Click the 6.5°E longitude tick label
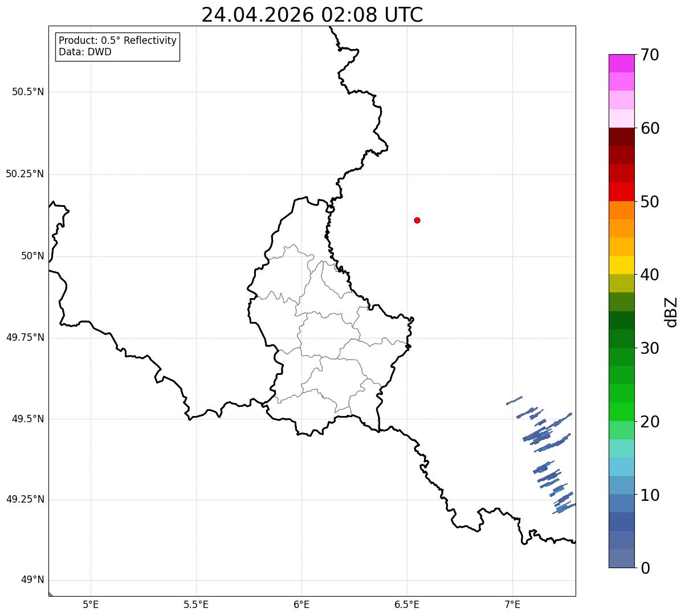This screenshot has width=685, height=616. pos(407,604)
